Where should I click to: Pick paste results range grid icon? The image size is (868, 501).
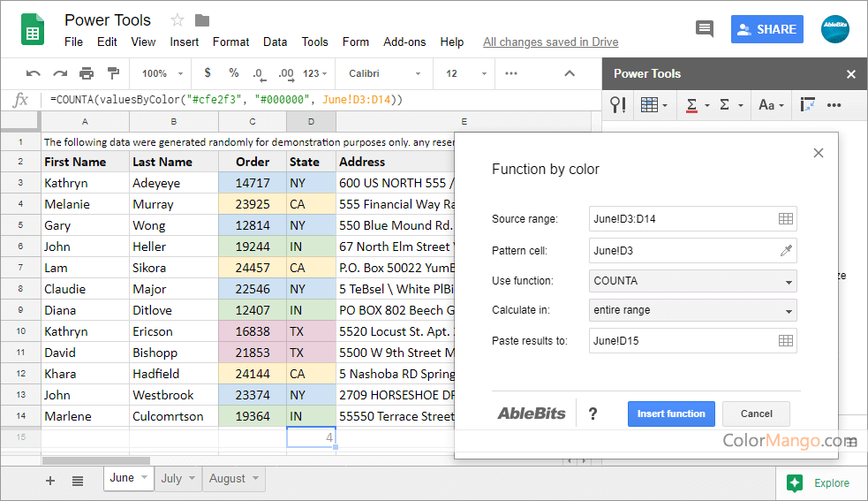(x=786, y=341)
